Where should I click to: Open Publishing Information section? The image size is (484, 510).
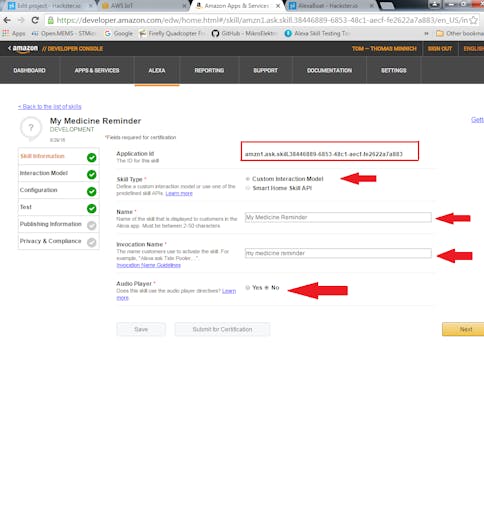point(59,224)
